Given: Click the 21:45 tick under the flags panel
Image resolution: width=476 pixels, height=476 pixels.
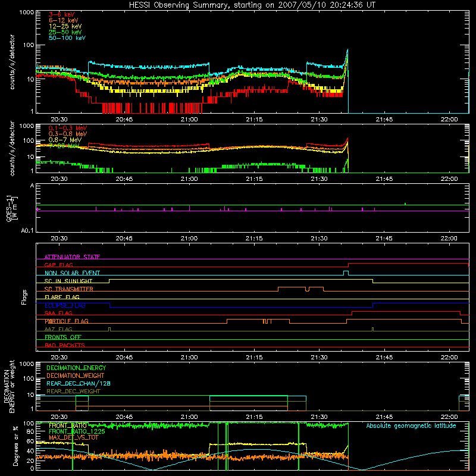Looking at the screenshot, I should (384, 358).
